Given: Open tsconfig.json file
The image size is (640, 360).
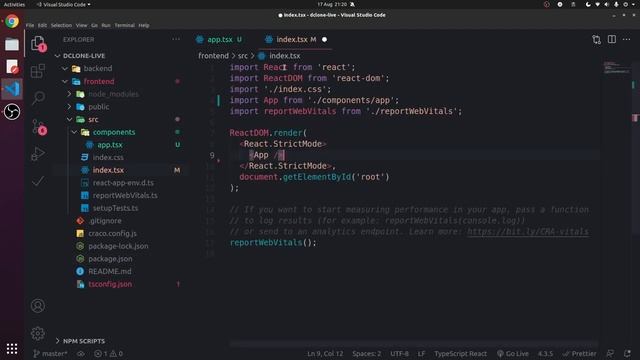Looking at the screenshot, I should coord(110,284).
